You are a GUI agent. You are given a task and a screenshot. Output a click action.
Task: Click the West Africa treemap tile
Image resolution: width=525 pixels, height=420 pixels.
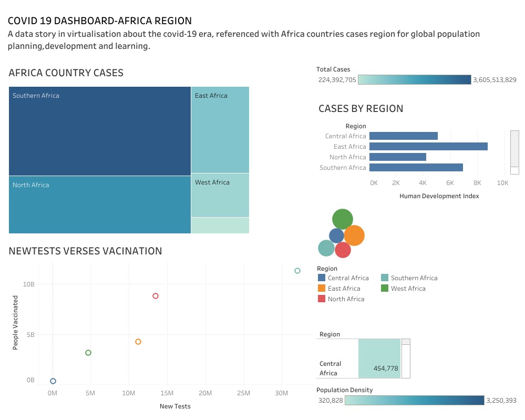click(220, 195)
